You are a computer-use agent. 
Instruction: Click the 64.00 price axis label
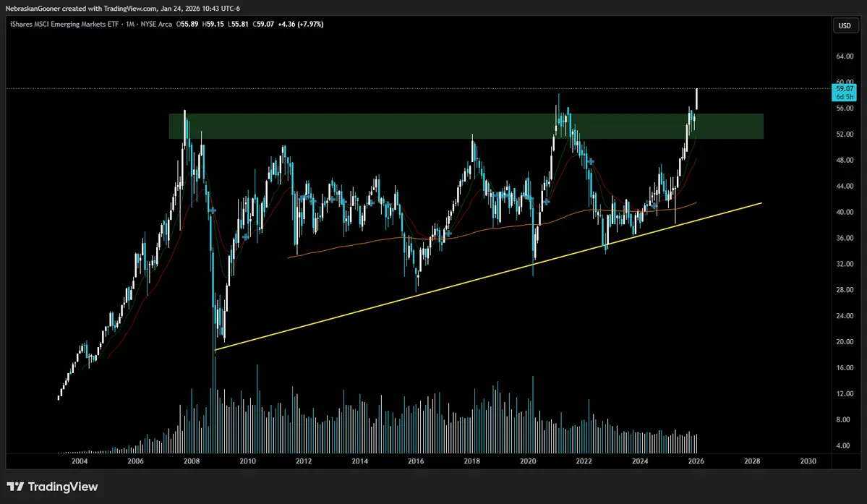tap(845, 56)
